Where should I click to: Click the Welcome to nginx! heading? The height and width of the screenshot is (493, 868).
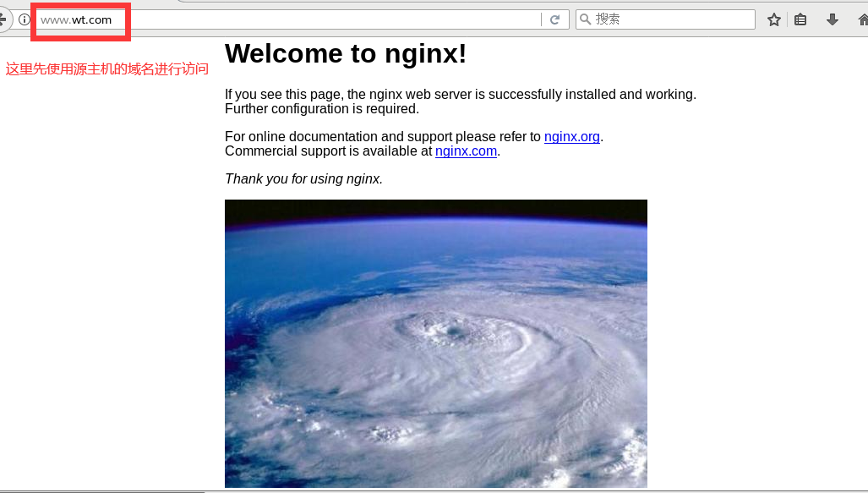coord(346,54)
